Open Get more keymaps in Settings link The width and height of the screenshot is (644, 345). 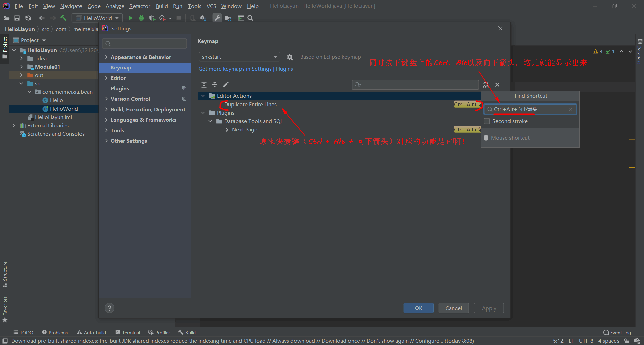coord(235,69)
